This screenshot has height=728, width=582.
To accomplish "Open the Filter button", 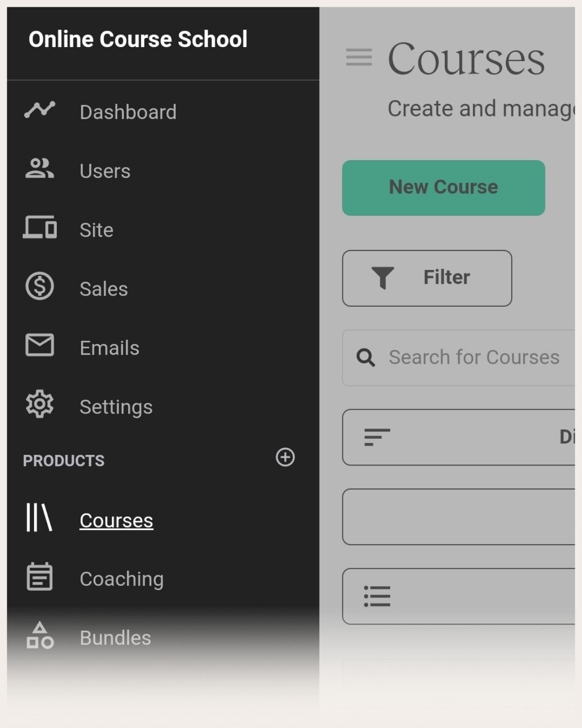I will coord(427,278).
